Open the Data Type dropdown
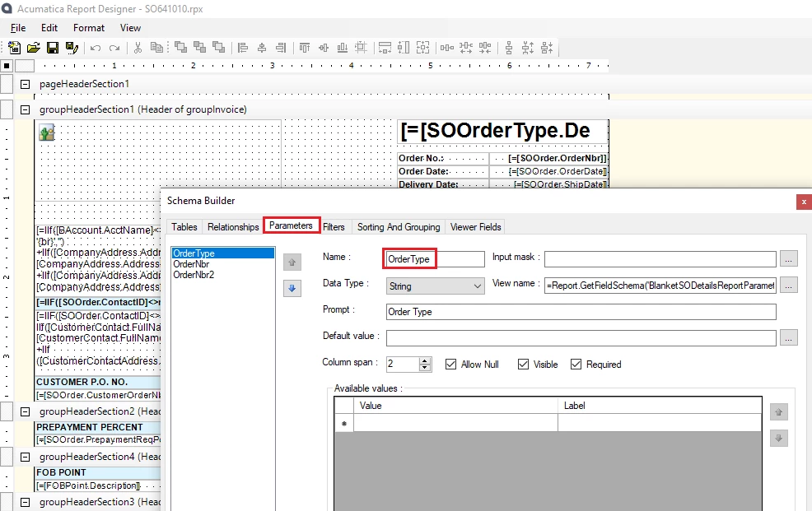Image resolution: width=812 pixels, height=511 pixels. [x=436, y=286]
